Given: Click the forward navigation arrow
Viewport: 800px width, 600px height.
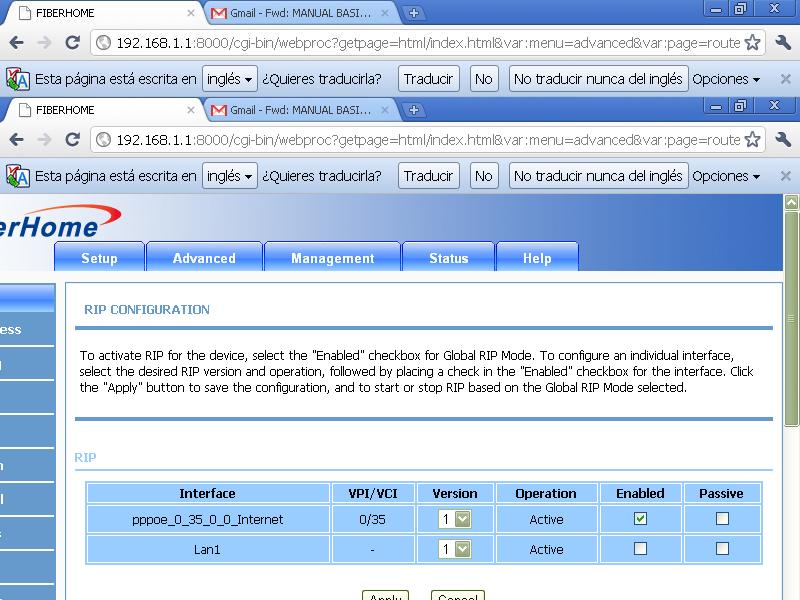Looking at the screenshot, I should [x=42, y=137].
